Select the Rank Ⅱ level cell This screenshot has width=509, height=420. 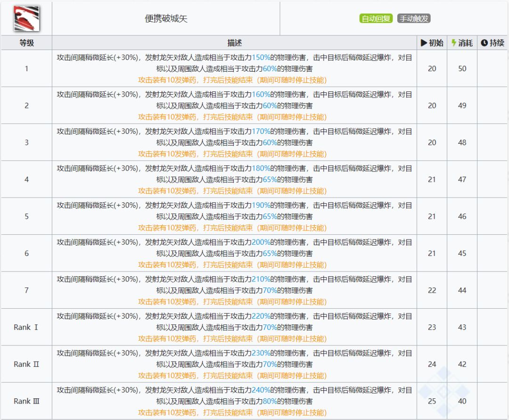tap(26, 364)
